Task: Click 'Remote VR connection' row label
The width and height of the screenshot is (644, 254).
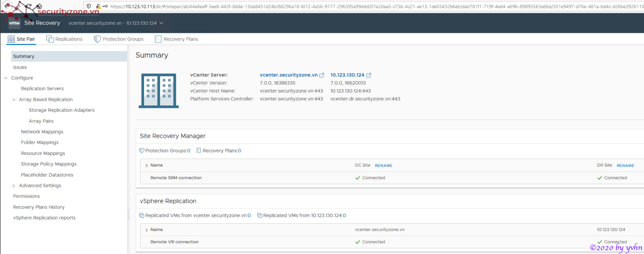Action: click(x=174, y=242)
